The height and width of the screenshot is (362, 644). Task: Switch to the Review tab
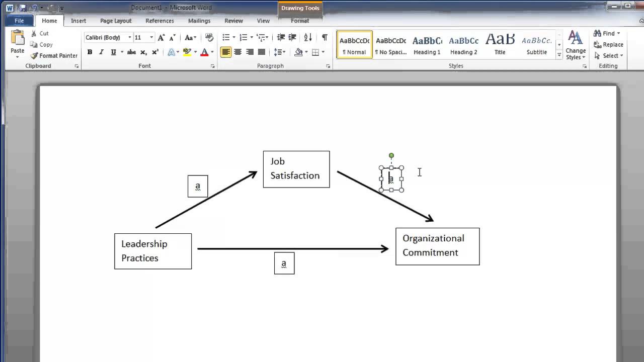[233, 21]
